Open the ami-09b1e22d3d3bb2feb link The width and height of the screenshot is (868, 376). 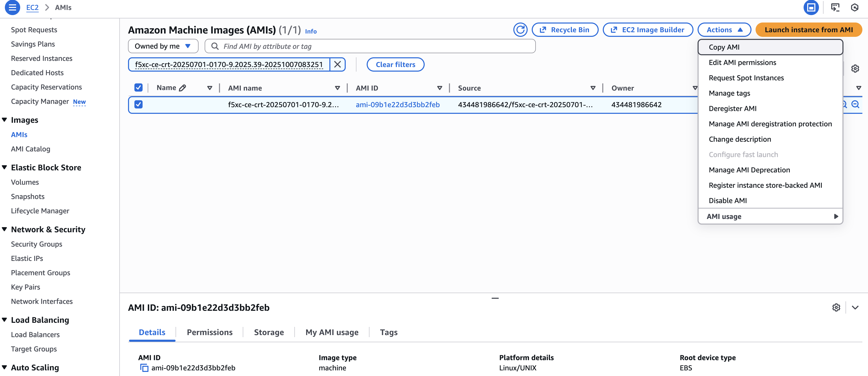coord(398,105)
